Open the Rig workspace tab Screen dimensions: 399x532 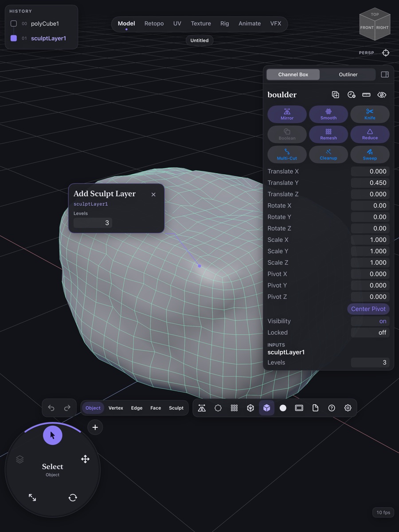225,23
